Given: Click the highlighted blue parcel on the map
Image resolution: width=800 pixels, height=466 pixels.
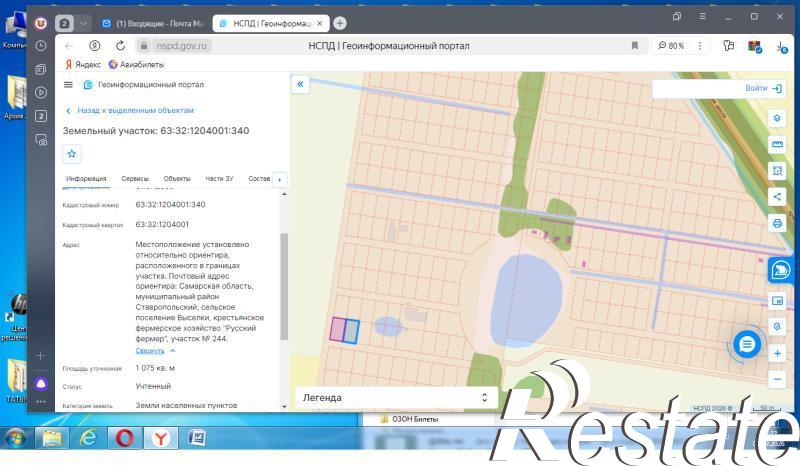Looking at the screenshot, I should tap(351, 331).
